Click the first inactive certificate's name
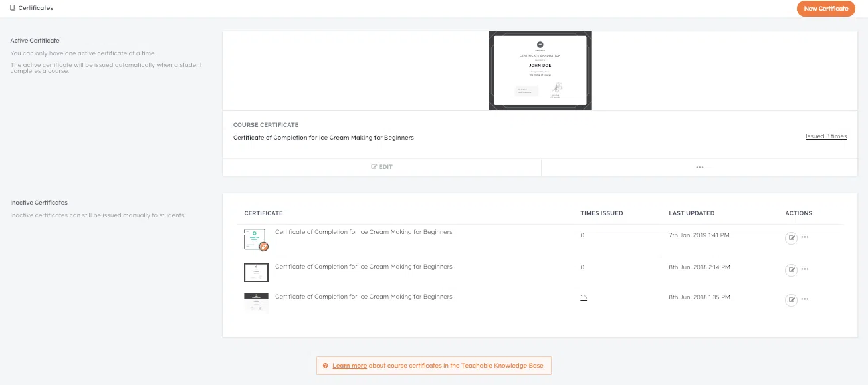 click(364, 232)
